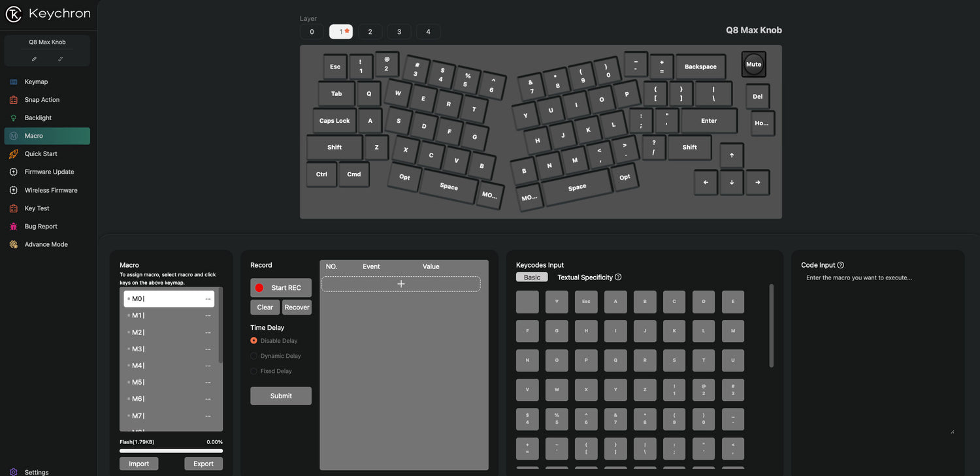Select the Disable Delay radio button
This screenshot has height=476, width=980.
click(x=254, y=341)
